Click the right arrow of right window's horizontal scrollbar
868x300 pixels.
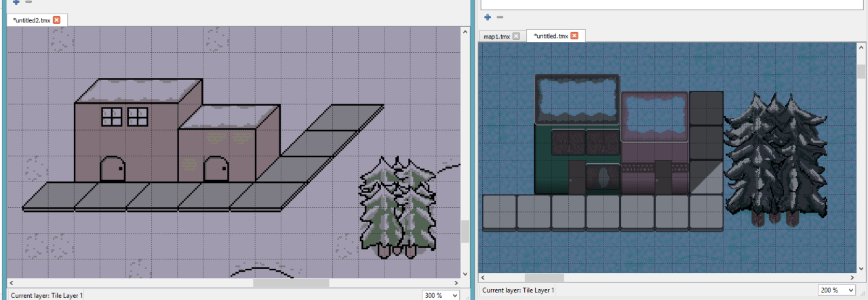852,278
